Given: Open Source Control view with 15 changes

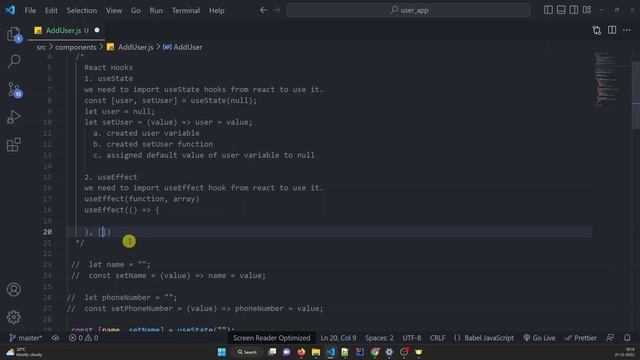Looking at the screenshot, I should point(15,89).
